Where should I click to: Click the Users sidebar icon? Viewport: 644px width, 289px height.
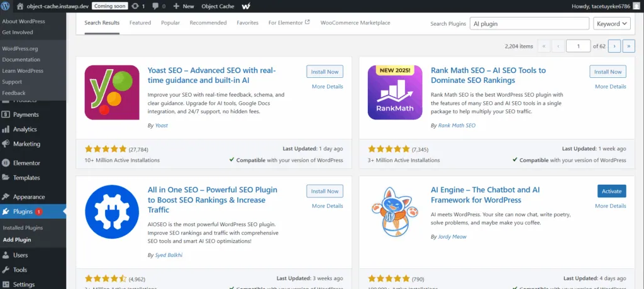click(6, 255)
